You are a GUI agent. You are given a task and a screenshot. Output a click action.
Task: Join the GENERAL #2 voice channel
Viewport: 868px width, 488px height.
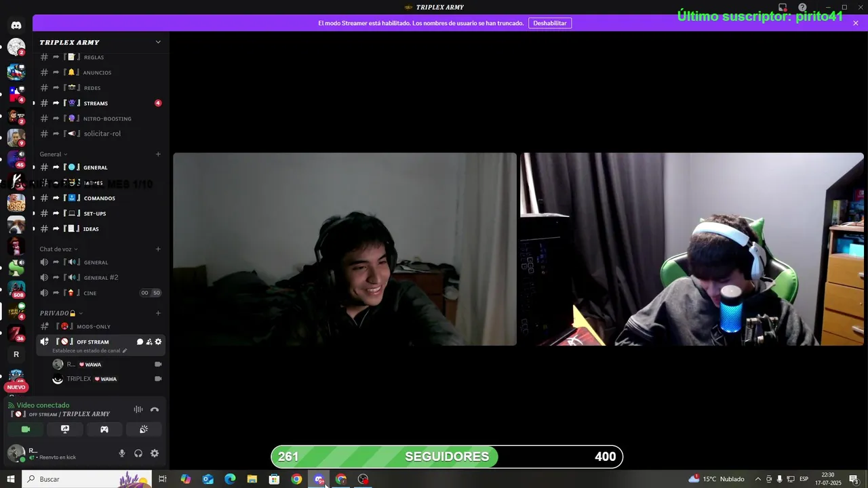click(100, 277)
